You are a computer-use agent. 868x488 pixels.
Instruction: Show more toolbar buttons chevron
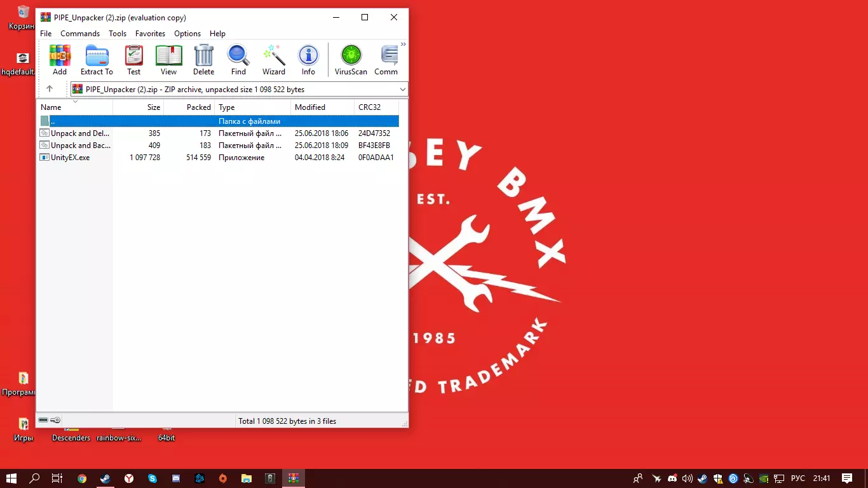click(x=403, y=44)
